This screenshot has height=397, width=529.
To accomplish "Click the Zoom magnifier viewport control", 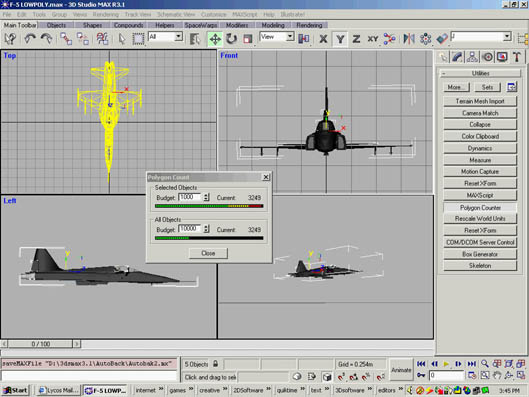I will pos(484,364).
